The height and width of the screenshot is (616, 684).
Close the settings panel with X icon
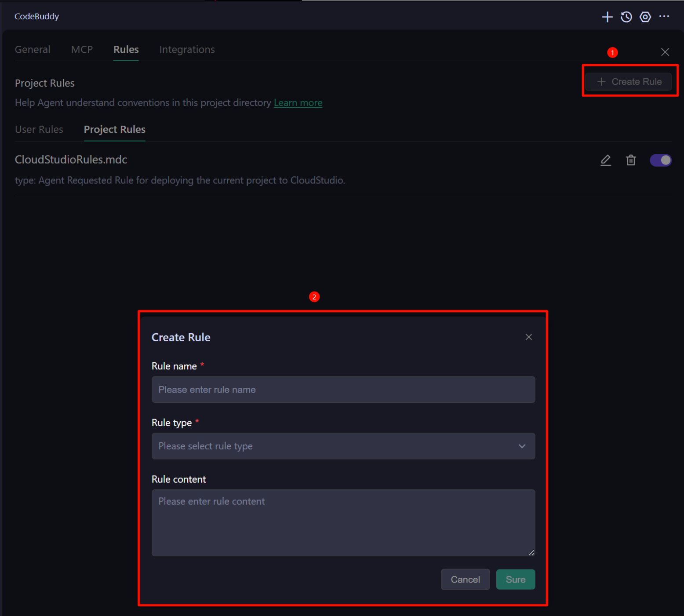point(665,52)
